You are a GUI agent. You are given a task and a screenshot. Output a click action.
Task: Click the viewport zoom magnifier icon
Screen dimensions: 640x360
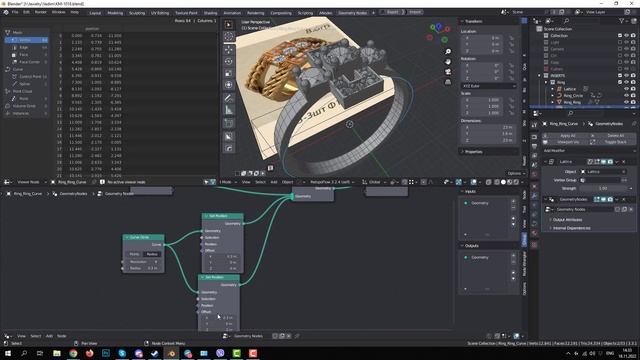448,51
